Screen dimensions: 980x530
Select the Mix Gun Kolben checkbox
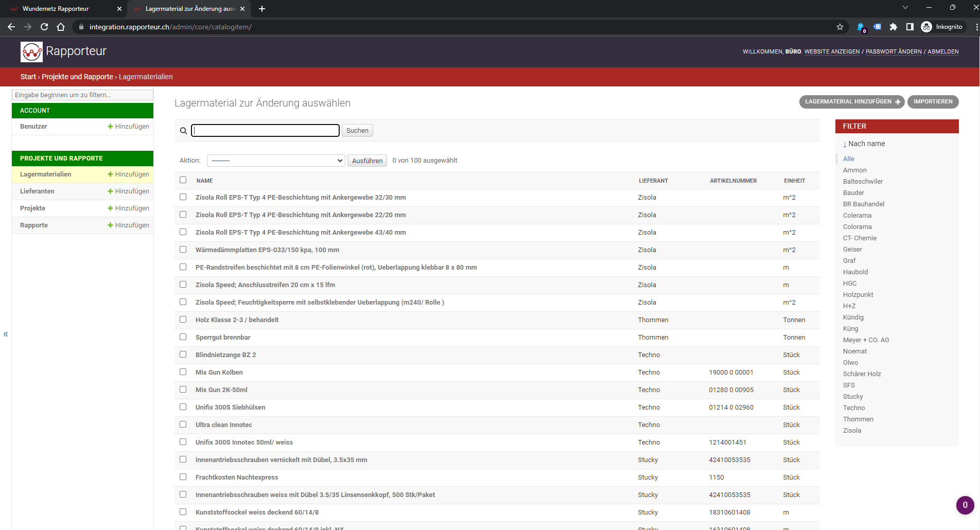(183, 372)
